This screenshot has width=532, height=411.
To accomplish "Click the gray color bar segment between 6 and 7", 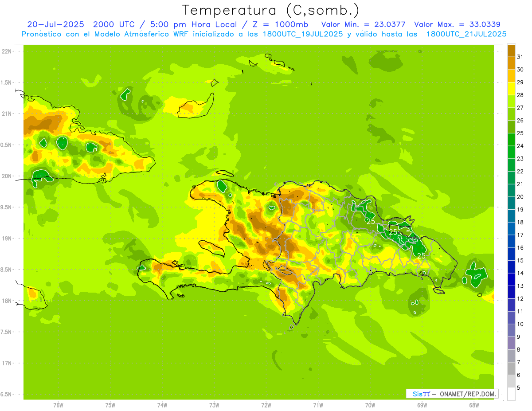I will click(511, 368).
